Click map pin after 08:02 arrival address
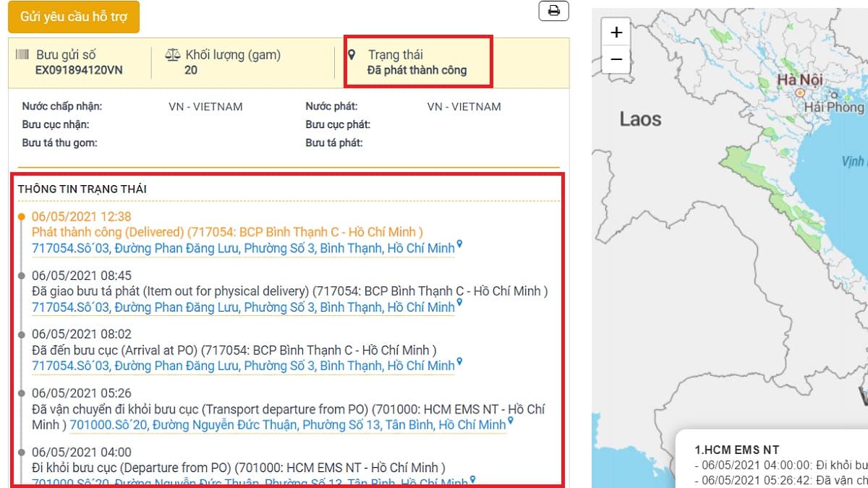 tap(459, 362)
